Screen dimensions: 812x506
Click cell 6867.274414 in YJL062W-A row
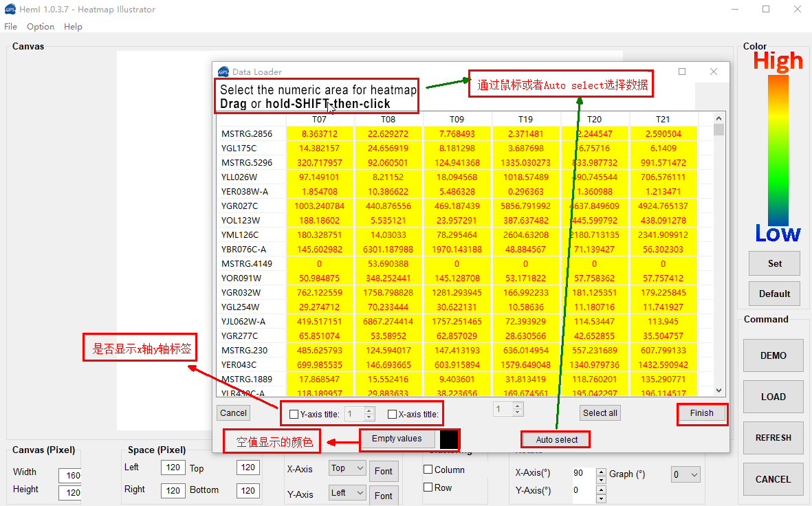point(388,321)
